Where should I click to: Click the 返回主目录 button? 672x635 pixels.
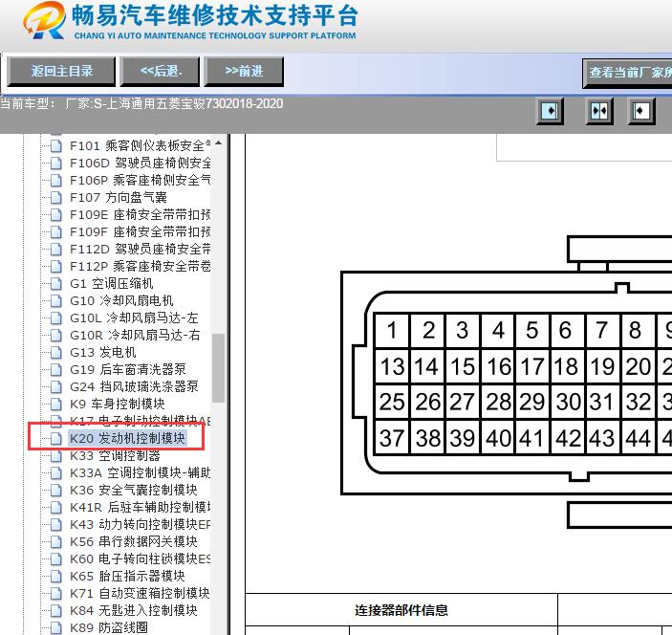[61, 71]
